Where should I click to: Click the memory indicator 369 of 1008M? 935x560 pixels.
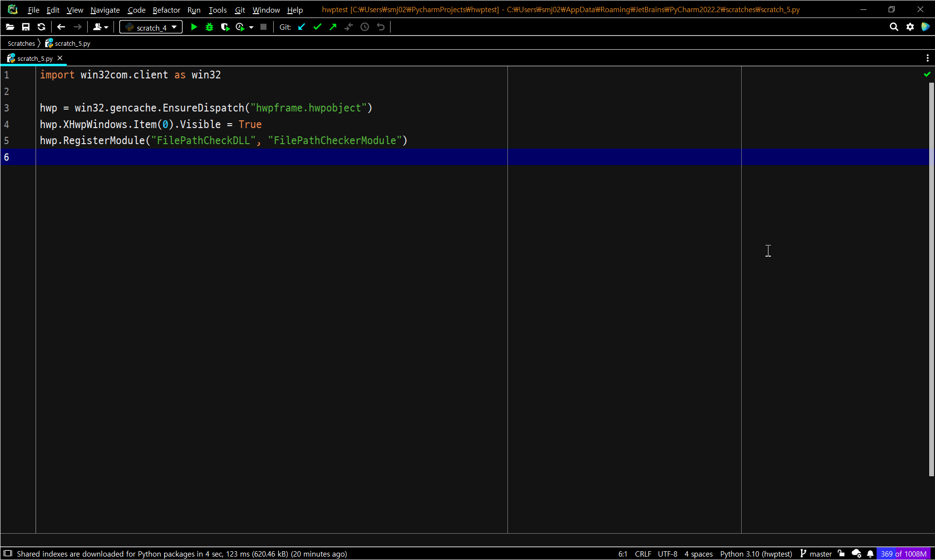coord(903,554)
